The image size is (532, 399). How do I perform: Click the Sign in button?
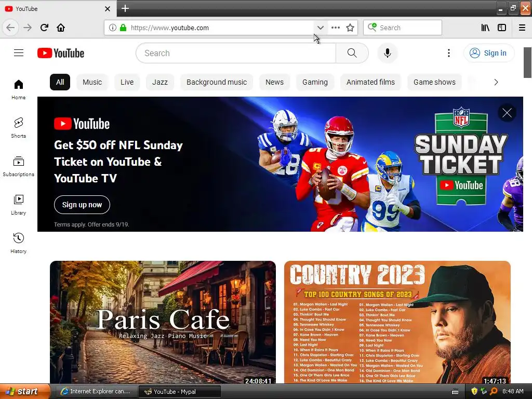[x=488, y=53]
